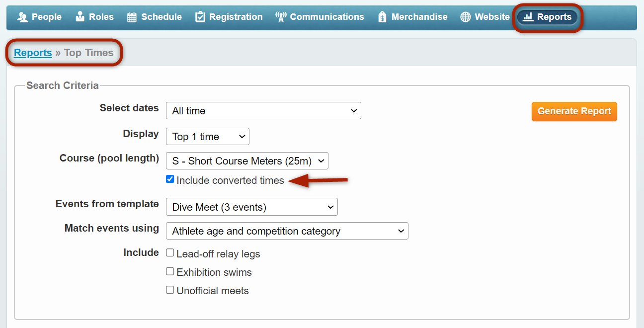Click the Website globe icon
644x328 pixels.
tap(465, 17)
